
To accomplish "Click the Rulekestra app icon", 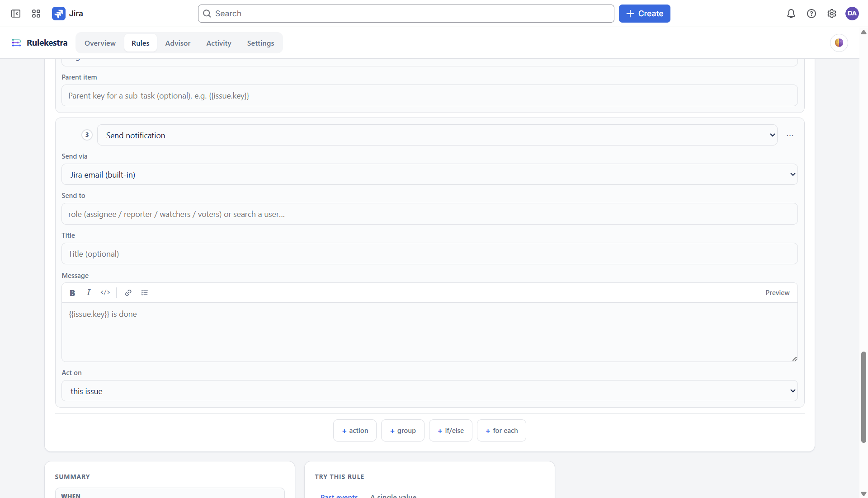I will click(17, 42).
